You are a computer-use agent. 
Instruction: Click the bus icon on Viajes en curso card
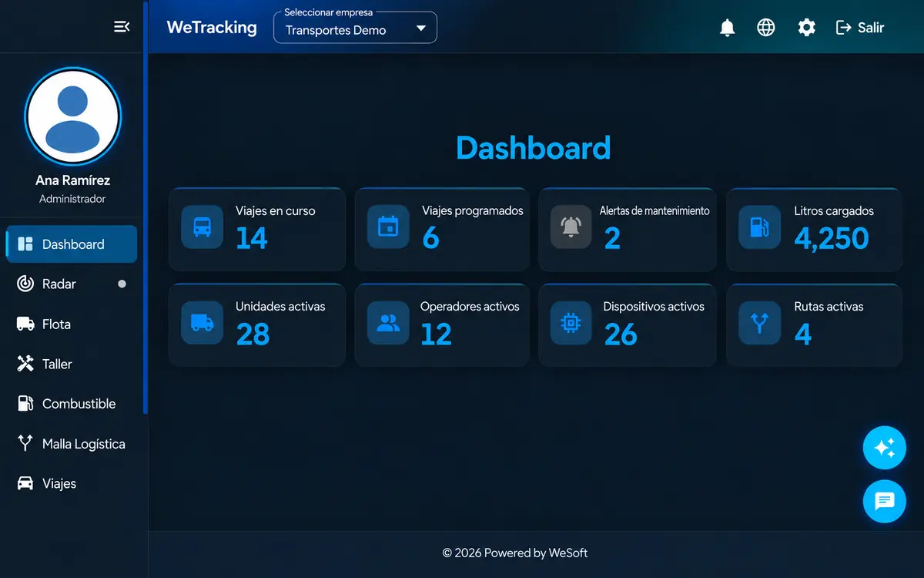point(202,227)
